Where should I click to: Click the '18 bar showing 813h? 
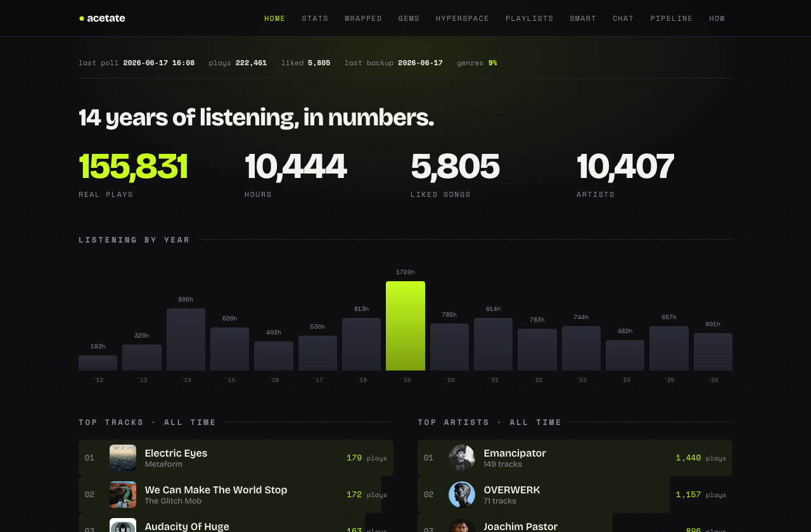[x=362, y=344]
